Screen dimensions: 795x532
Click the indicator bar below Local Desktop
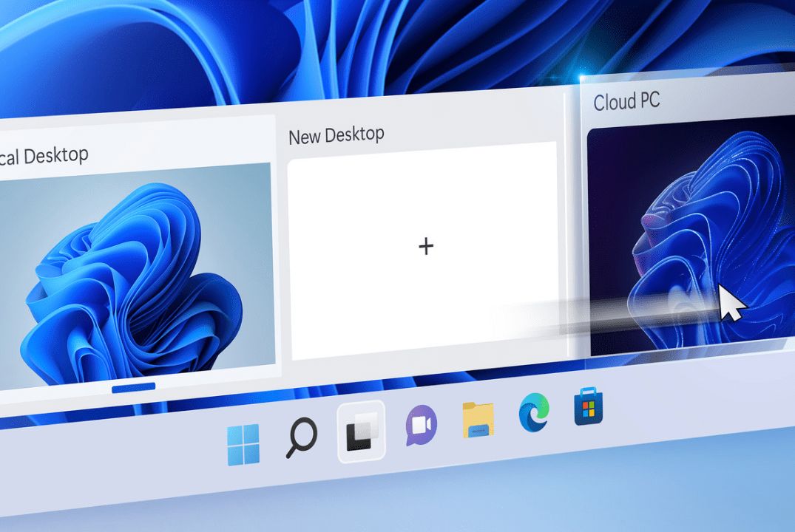pyautogui.click(x=135, y=386)
